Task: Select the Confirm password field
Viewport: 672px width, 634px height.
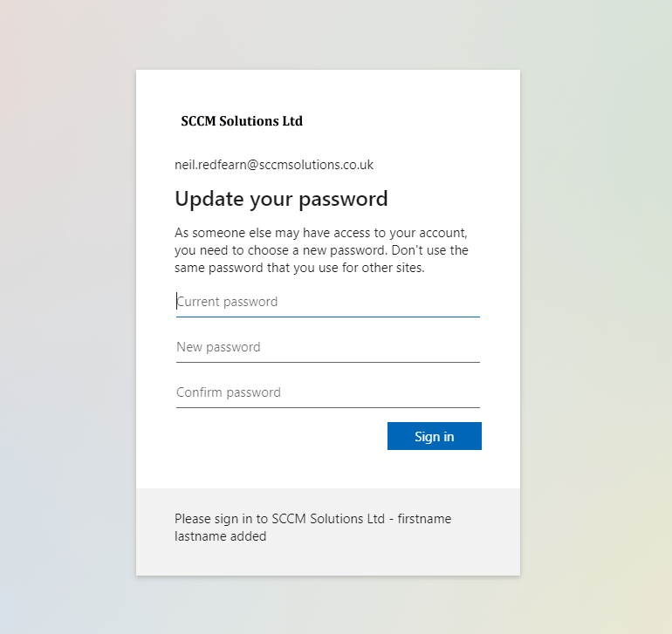Action: click(327, 392)
